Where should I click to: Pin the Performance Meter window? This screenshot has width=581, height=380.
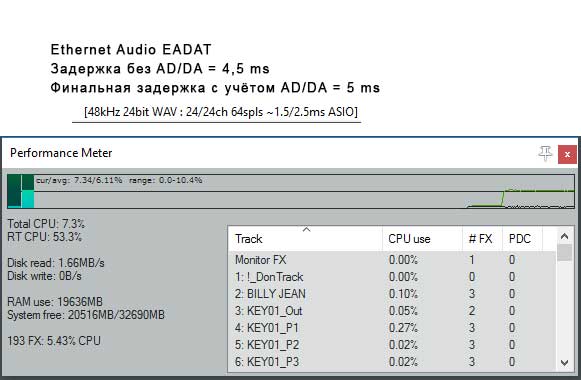tap(545, 153)
